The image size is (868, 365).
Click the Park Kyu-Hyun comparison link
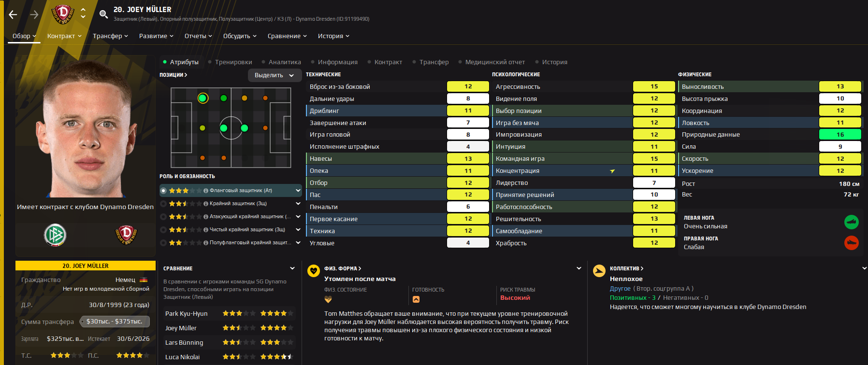[x=186, y=313]
